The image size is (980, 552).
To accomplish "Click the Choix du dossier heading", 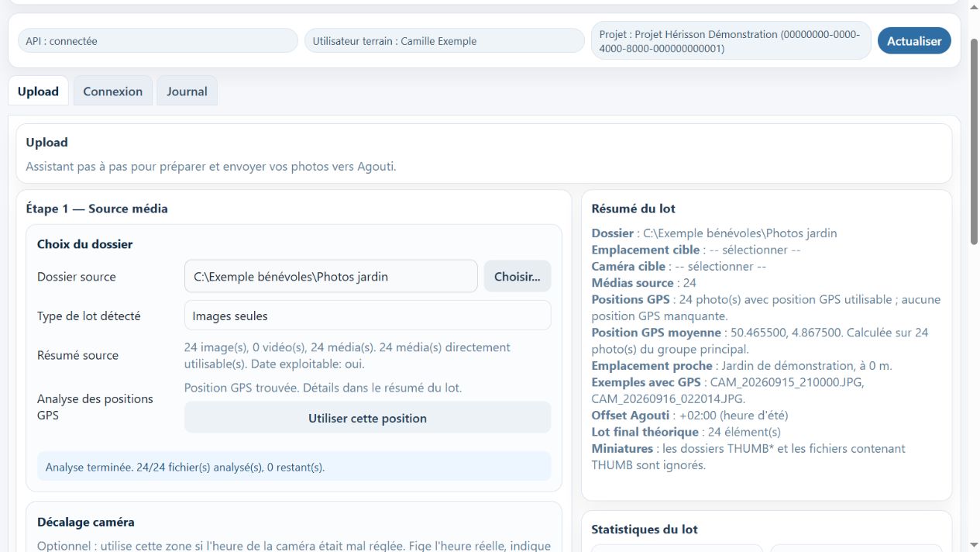I will 85,244.
